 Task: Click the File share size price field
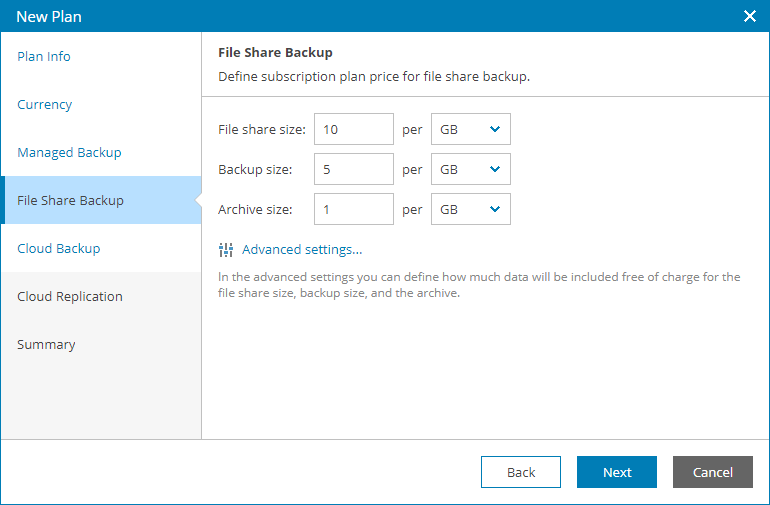point(354,130)
